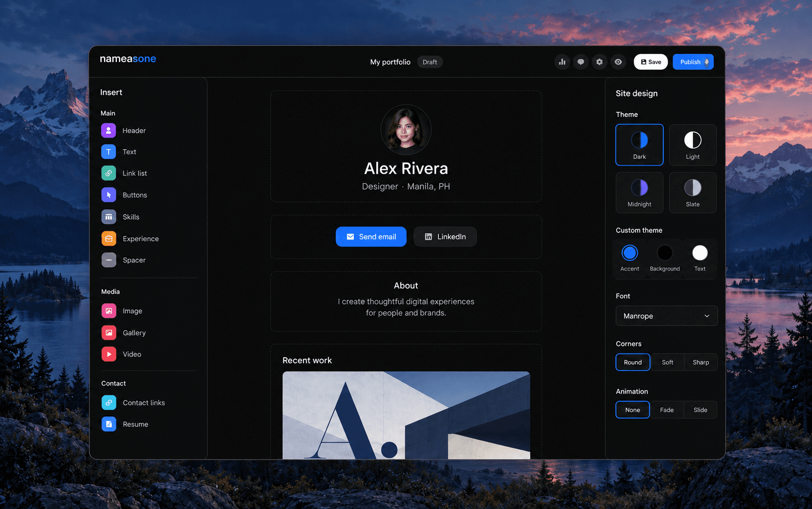Viewport: 812px width, 509px height.
Task: Click the Draft status badge
Action: (430, 62)
